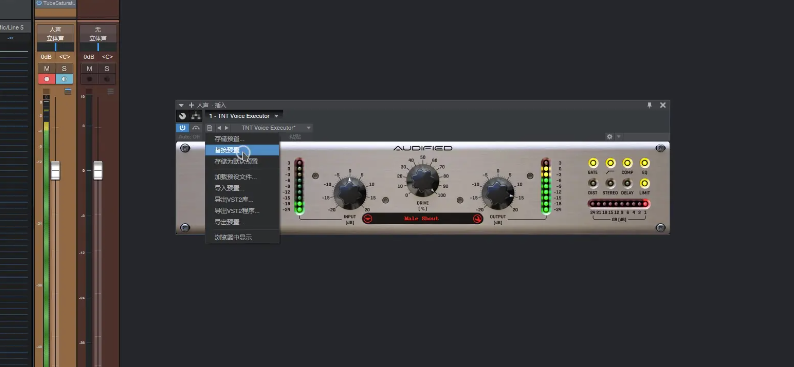Viewport: 794px width, 367px height.
Task: Open the preset menu document icon
Action: pyautogui.click(x=210, y=128)
